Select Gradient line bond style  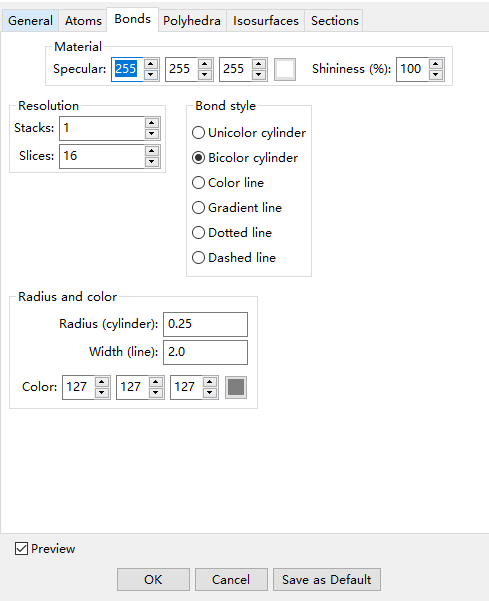pos(237,208)
